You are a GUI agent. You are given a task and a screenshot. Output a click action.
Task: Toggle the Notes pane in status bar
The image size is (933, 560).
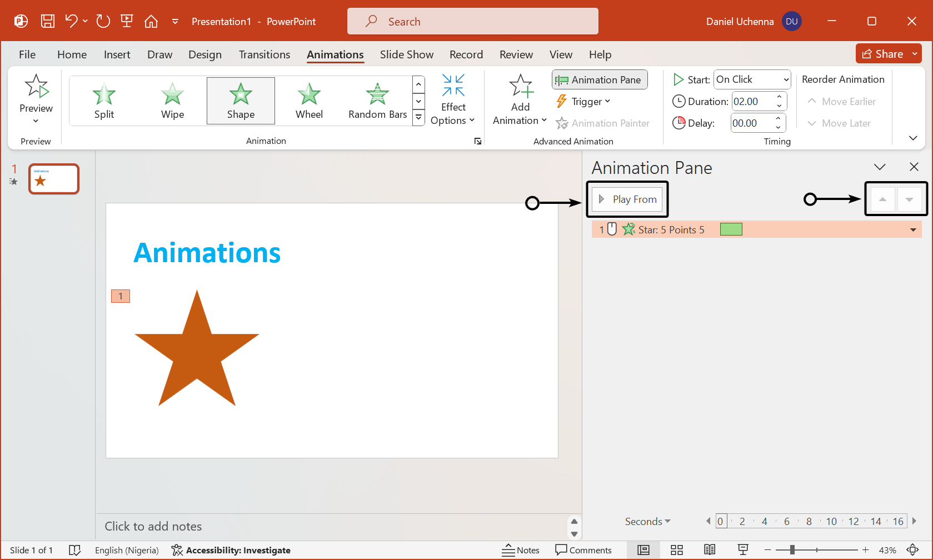(x=521, y=550)
